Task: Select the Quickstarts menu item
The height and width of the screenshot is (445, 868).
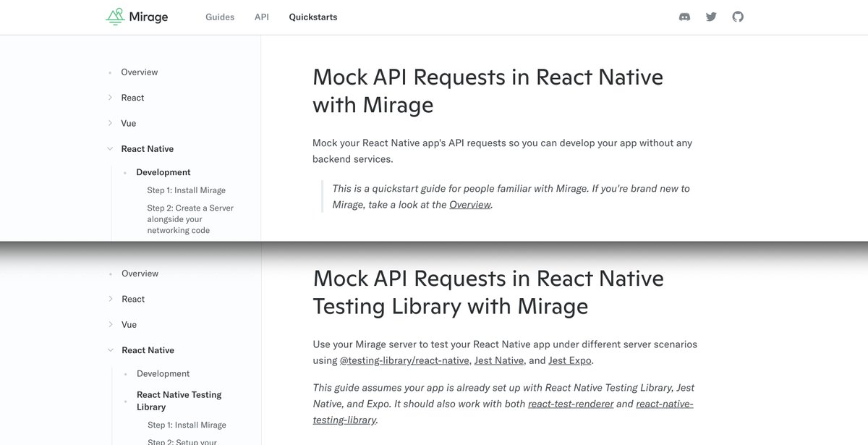Action: pyautogui.click(x=312, y=17)
